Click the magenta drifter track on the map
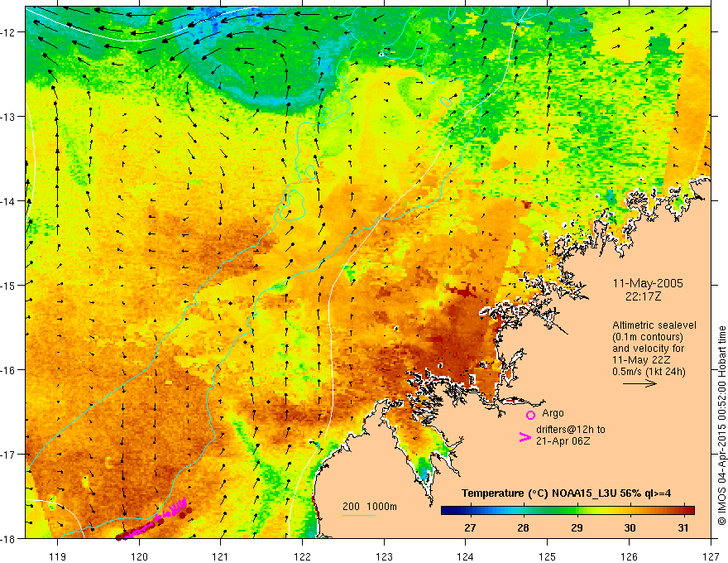The width and height of the screenshot is (728, 563). point(156,518)
